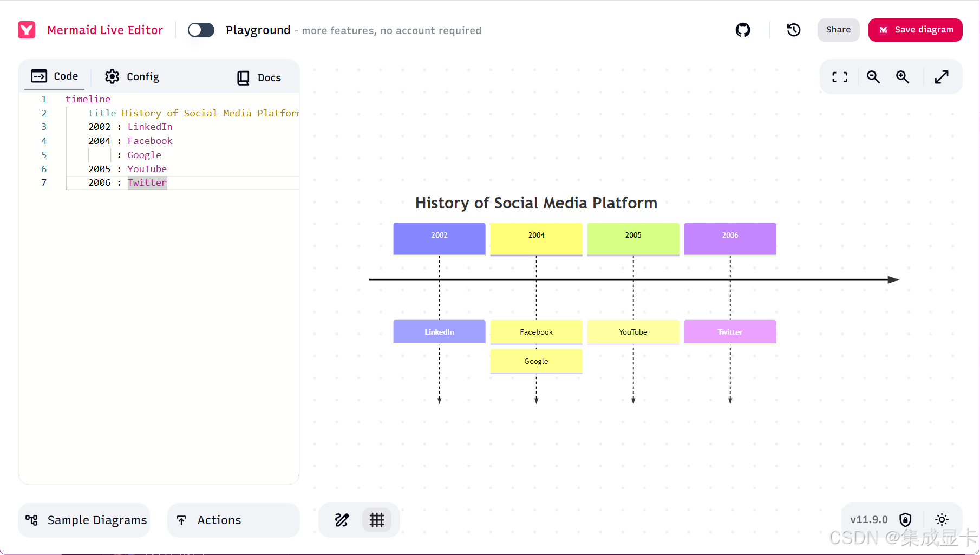Click the Mermaid Live Editor title link
The height and width of the screenshot is (555, 980).
[x=105, y=30]
